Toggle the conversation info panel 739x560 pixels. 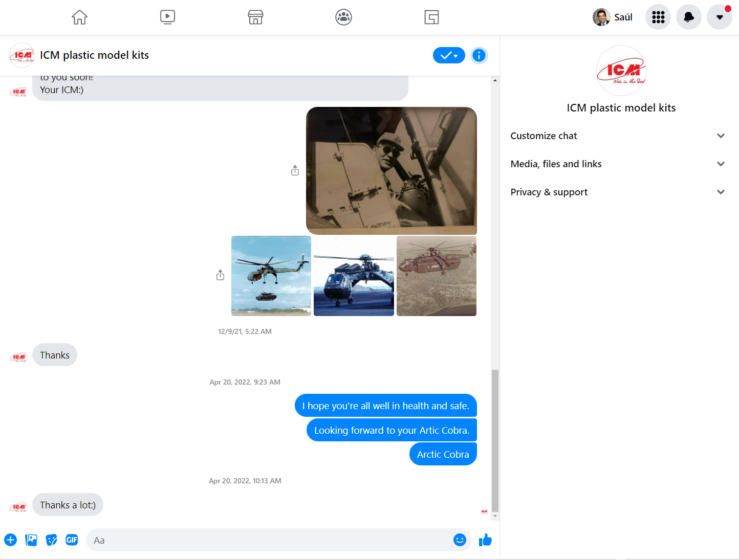point(479,55)
